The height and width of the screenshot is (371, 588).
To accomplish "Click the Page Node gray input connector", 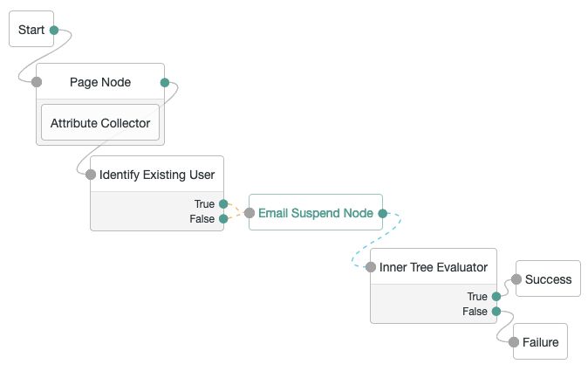I will point(37,82).
